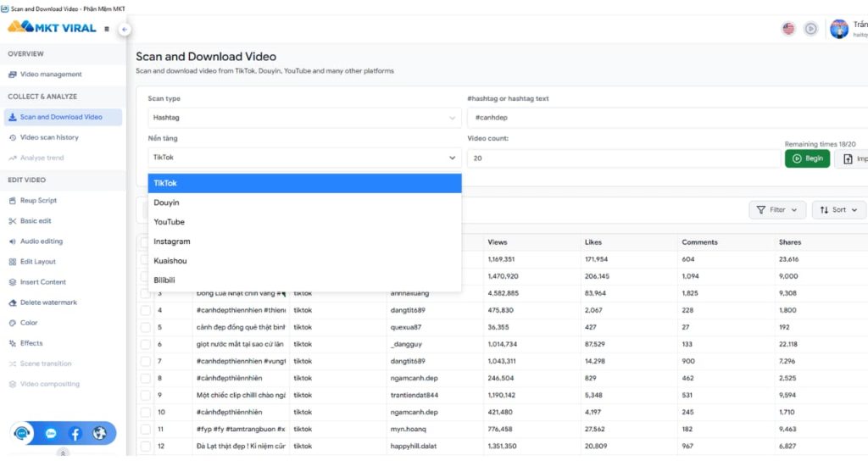Click the green Begin button

pos(807,158)
